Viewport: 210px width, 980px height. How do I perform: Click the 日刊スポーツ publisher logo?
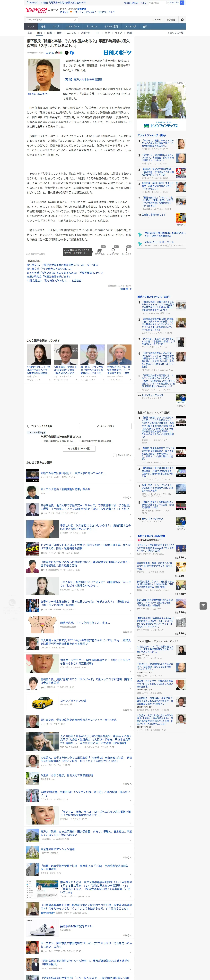point(117,53)
